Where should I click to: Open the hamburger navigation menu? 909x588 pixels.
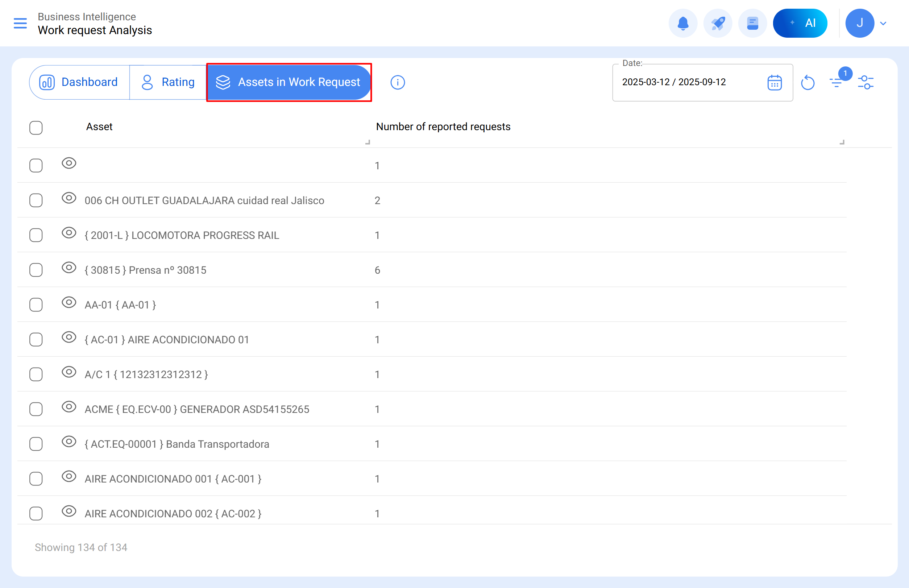point(20,23)
